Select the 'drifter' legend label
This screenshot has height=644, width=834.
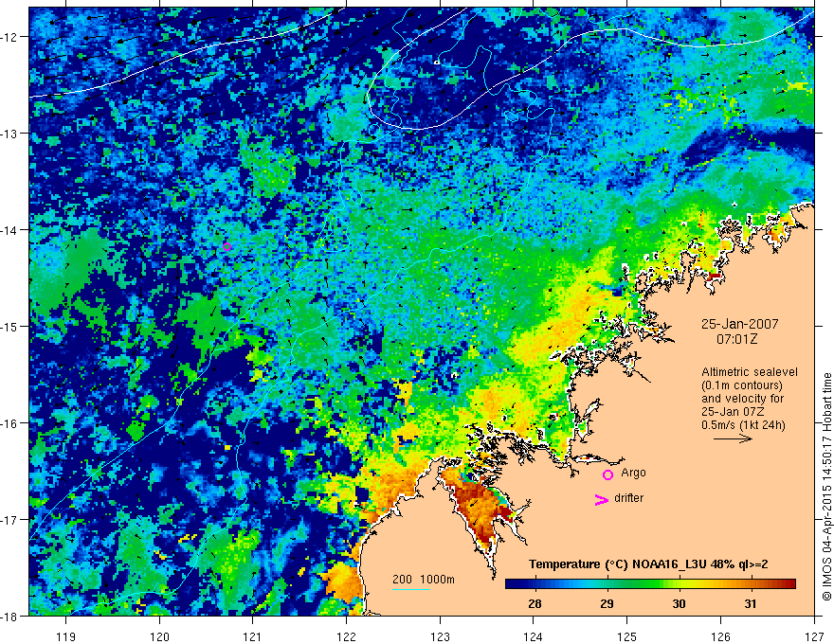pyautogui.click(x=628, y=498)
